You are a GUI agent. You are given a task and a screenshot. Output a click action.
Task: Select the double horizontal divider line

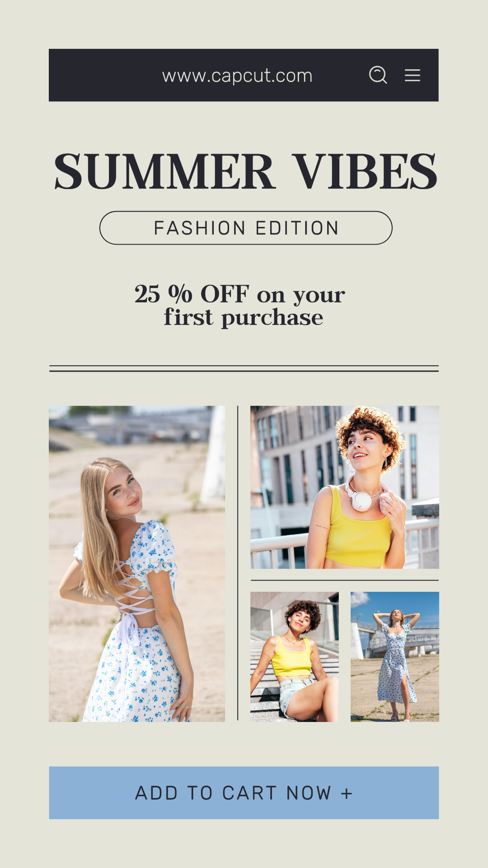coord(244,368)
